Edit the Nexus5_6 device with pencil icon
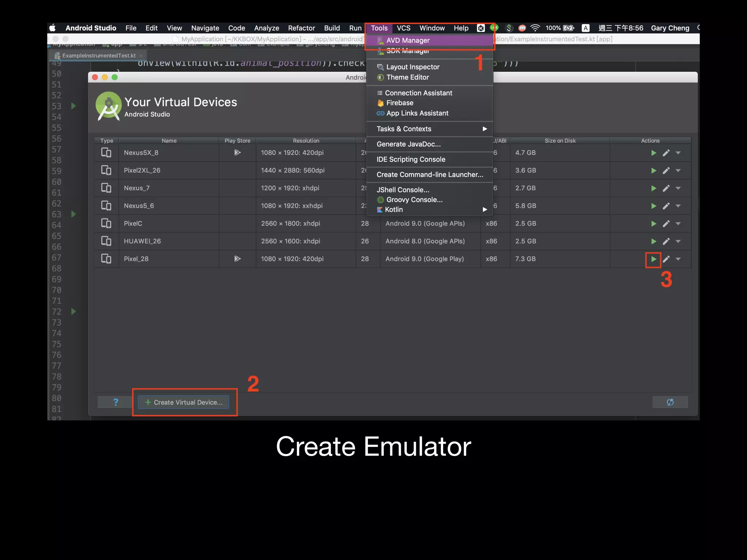This screenshot has height=560, width=747. [x=666, y=206]
